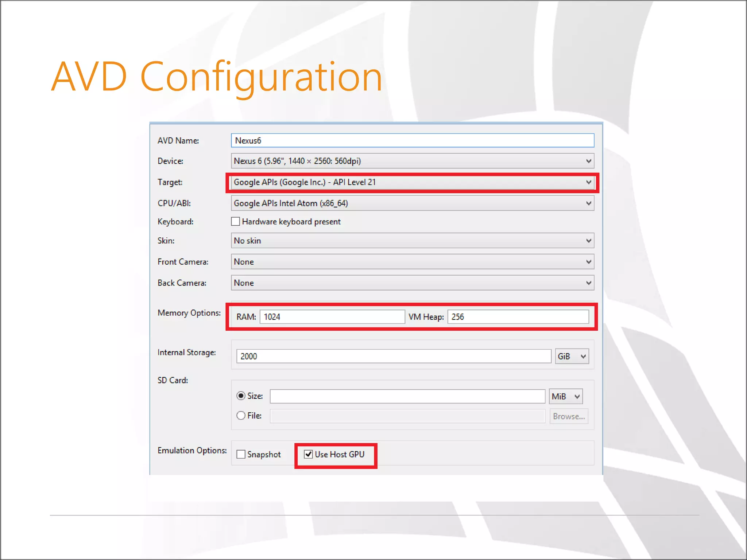Enable Hardware keyboard present checkbox
Screen dimensions: 747x560
coord(236,221)
